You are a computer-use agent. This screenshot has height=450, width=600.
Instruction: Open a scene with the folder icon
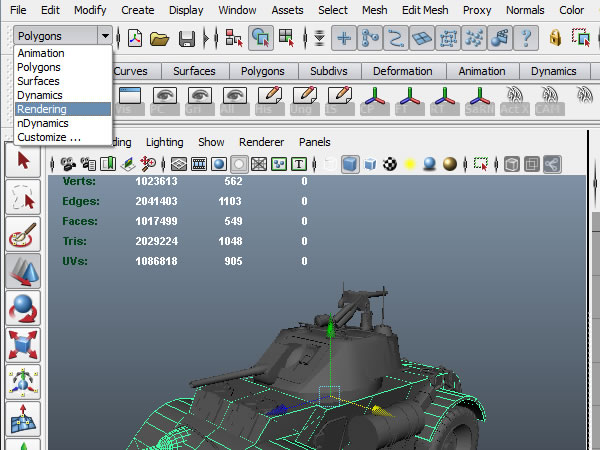pos(160,38)
